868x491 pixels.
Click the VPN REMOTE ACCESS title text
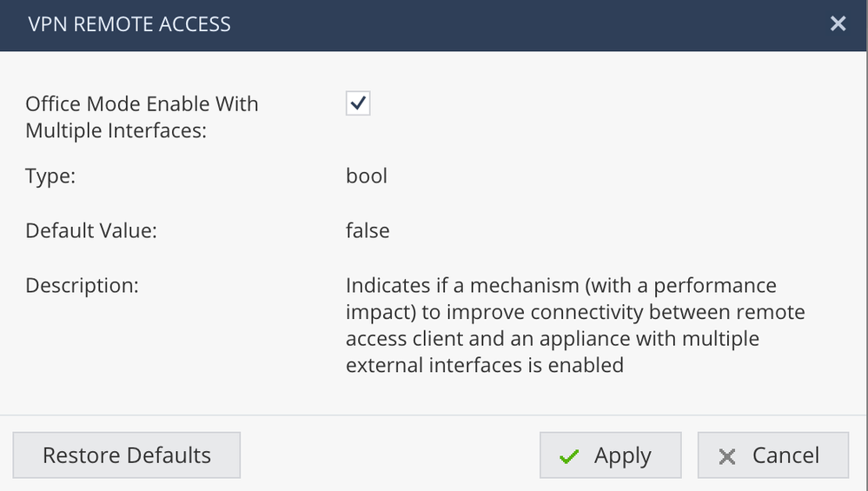tap(130, 23)
